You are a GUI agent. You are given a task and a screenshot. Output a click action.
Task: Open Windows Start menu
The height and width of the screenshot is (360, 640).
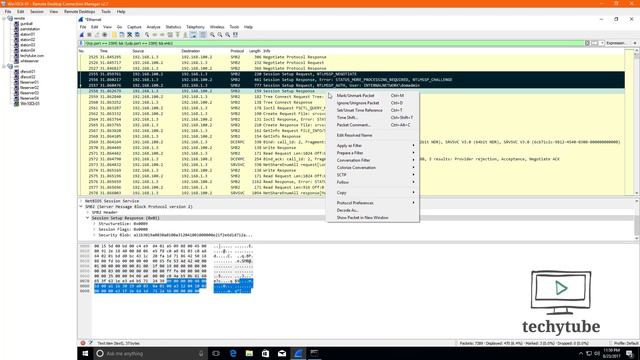(85, 353)
